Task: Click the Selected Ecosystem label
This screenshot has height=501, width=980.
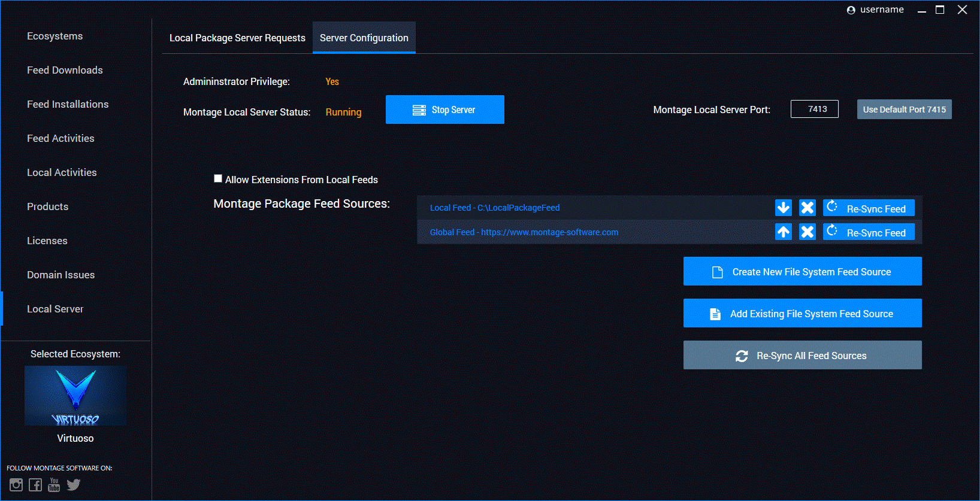Action: pyautogui.click(x=75, y=354)
